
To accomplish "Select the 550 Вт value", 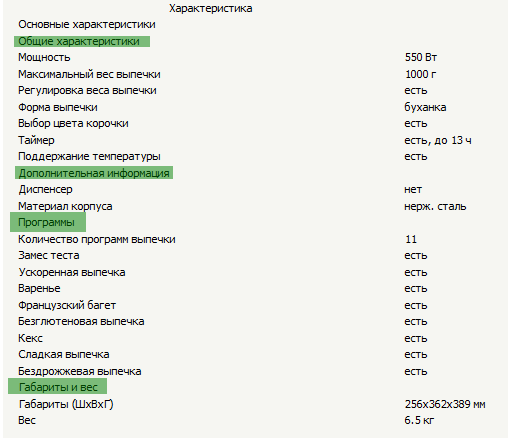I will 421,57.
